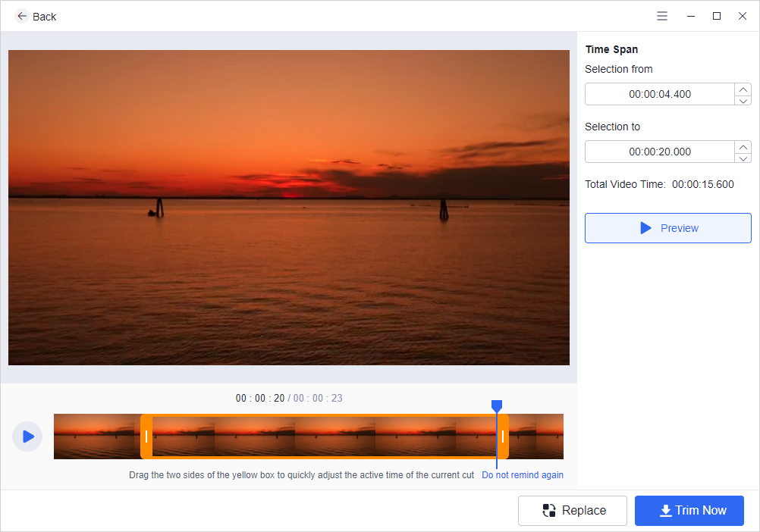This screenshot has height=532, width=760.
Task: Click the current time 00 : 00 : 20
Action: pos(260,399)
